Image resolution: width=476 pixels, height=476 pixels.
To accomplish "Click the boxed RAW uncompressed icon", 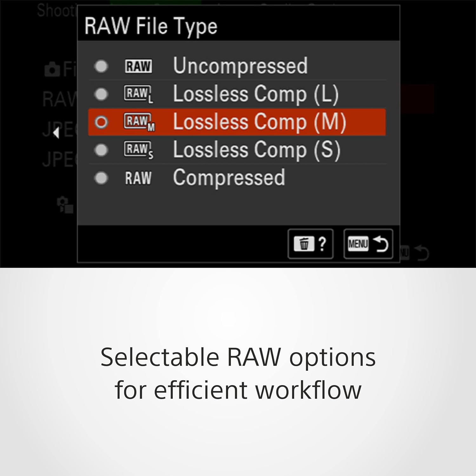I will tap(138, 66).
